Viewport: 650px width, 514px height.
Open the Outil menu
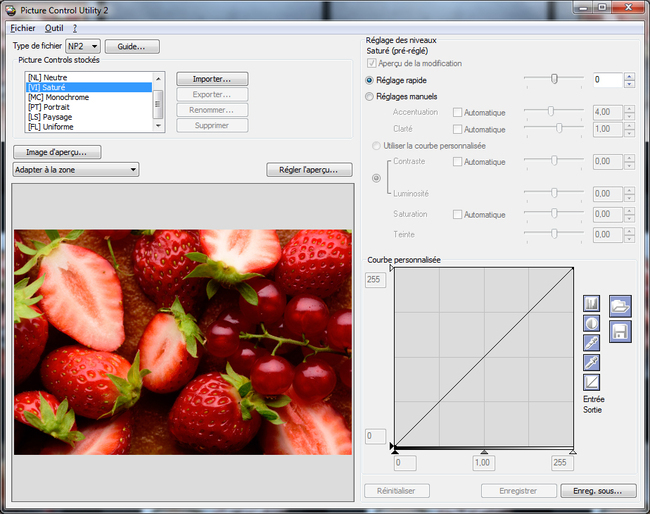[x=54, y=28]
